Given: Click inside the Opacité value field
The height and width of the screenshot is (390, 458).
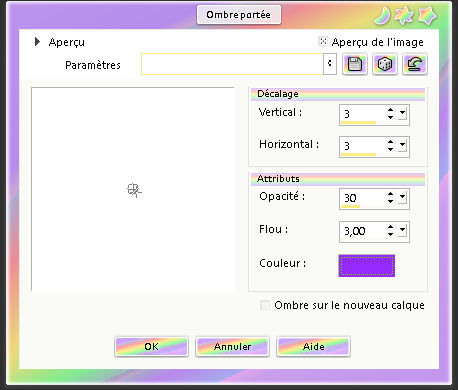Looking at the screenshot, I should point(363,198).
